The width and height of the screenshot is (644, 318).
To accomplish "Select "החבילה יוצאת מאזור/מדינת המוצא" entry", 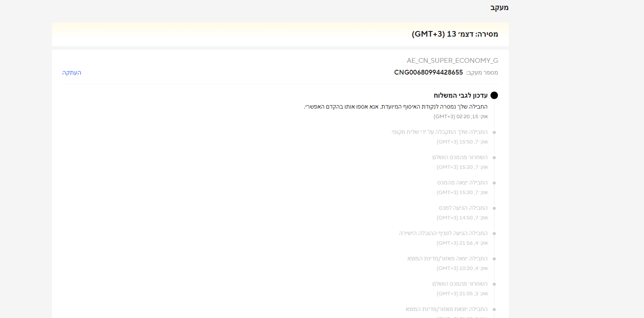I will [447, 309].
